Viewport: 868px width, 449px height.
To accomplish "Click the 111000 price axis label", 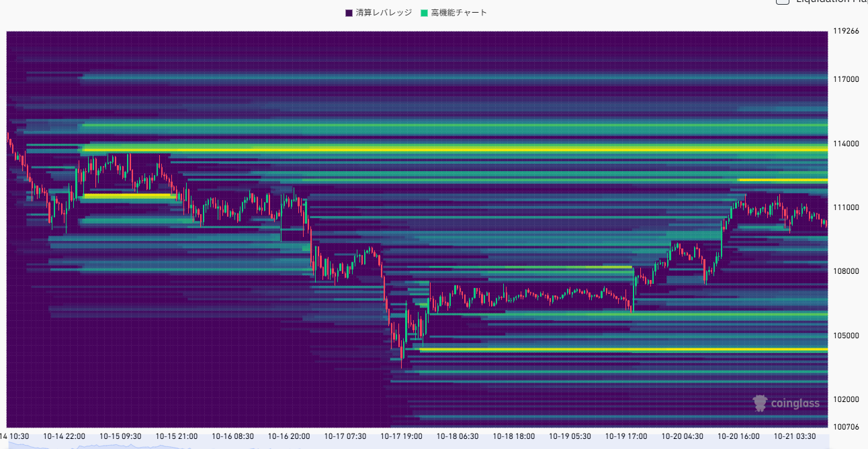I will click(846, 207).
